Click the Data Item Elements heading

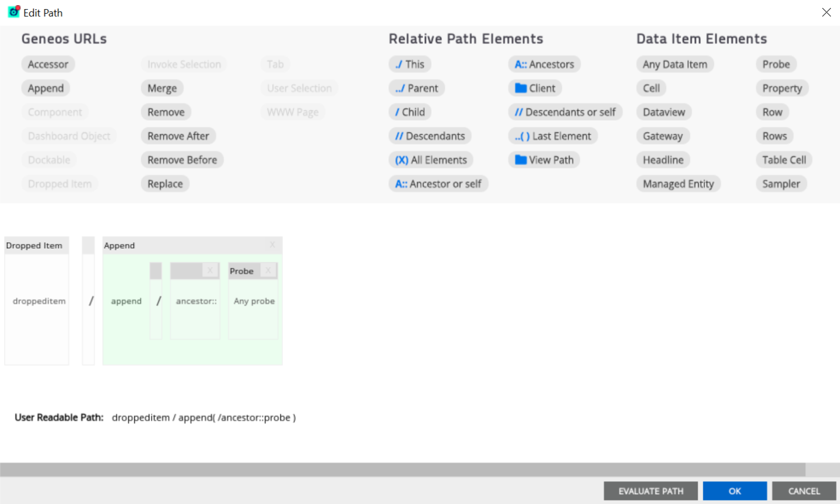[702, 39]
